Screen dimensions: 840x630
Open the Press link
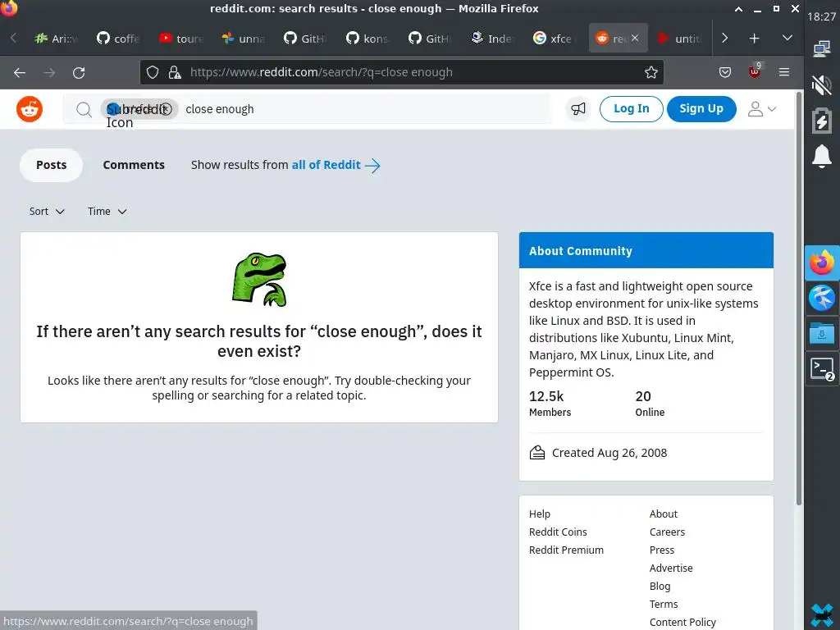(x=662, y=550)
